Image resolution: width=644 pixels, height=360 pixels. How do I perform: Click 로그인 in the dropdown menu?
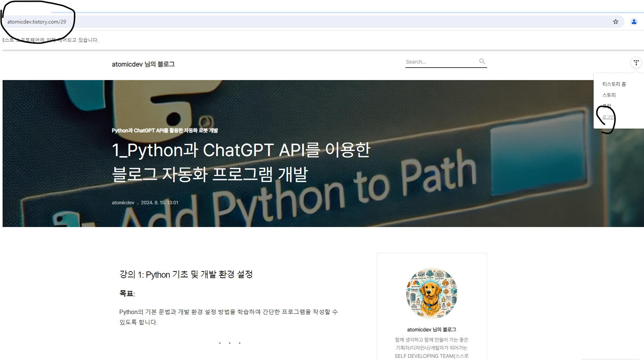tap(608, 117)
